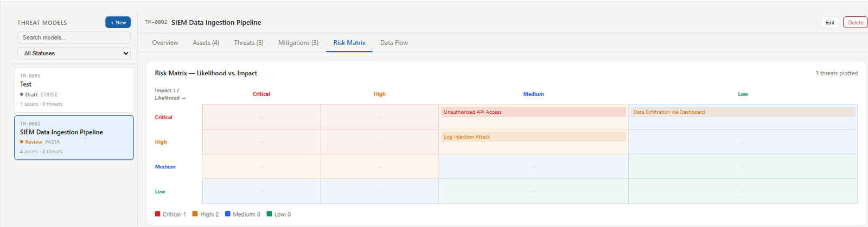Screen dimensions: 868x227
Task: Click the red Critical legend swatch
Action: 157,214
